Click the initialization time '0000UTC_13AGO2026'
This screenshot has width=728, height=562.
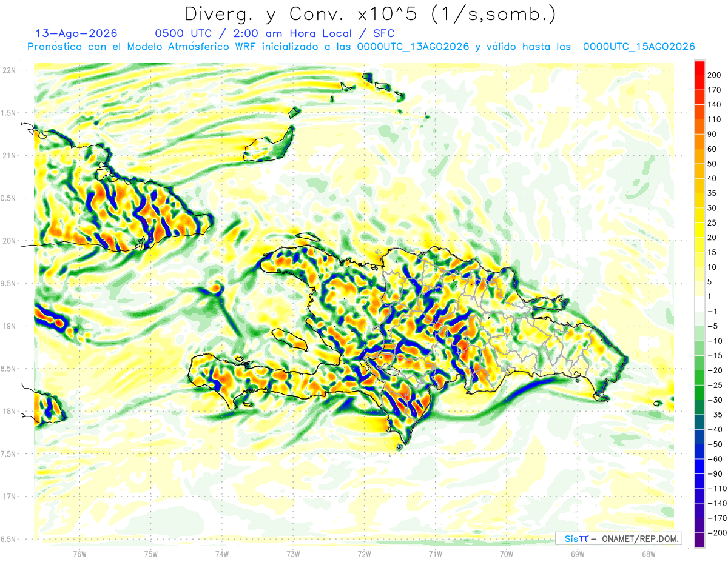coord(413,47)
